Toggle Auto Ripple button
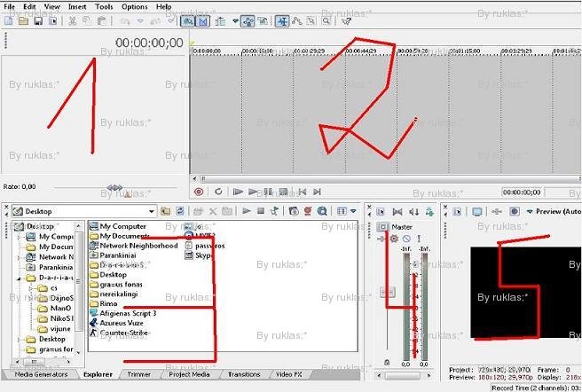The height and width of the screenshot is (392, 582). coord(221,21)
